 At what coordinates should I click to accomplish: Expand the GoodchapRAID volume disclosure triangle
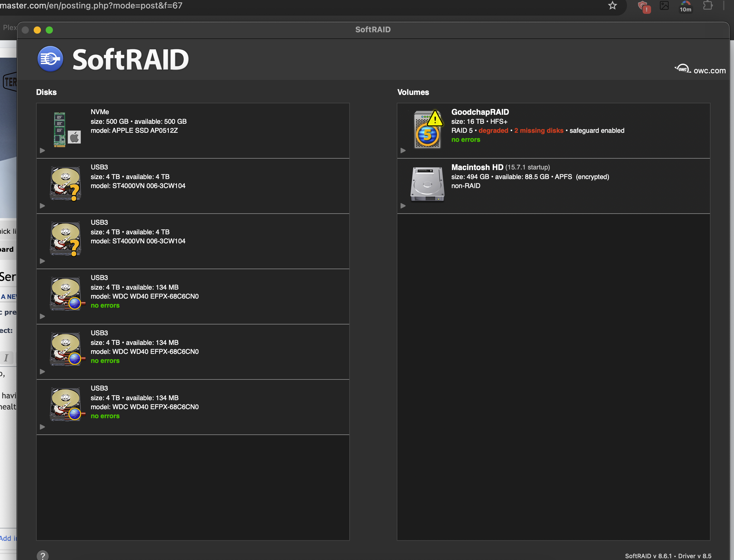pos(403,151)
